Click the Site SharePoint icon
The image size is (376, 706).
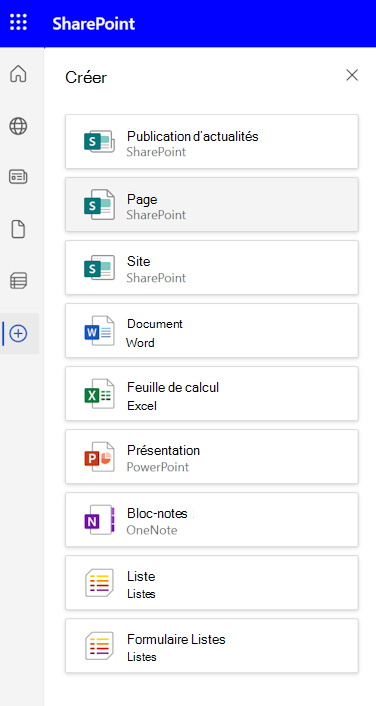point(99,267)
